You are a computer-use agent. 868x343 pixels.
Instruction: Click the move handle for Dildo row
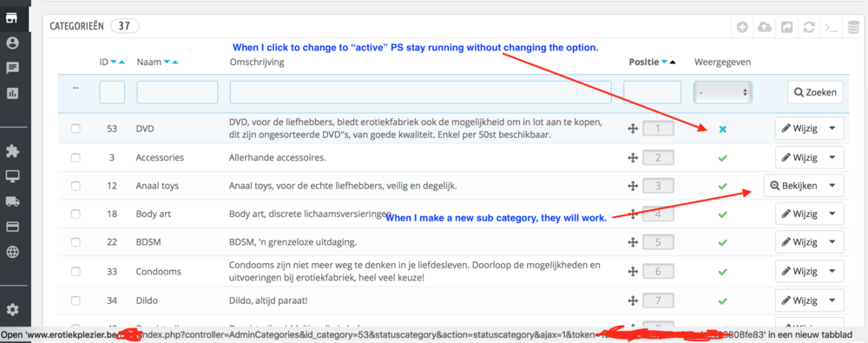tap(634, 300)
